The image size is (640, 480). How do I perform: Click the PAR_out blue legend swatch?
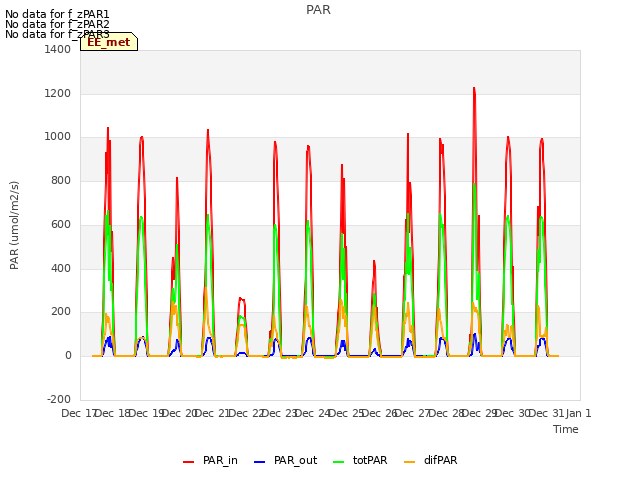(259, 462)
